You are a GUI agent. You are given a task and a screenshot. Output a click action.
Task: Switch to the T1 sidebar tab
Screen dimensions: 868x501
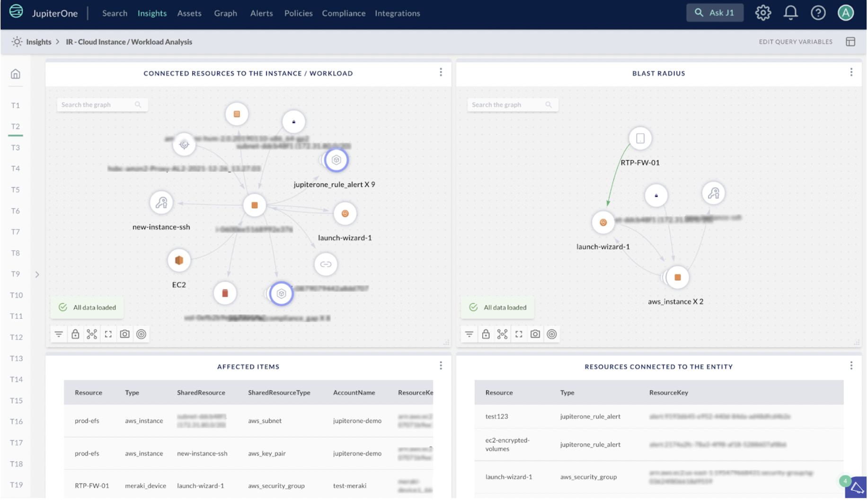point(16,106)
